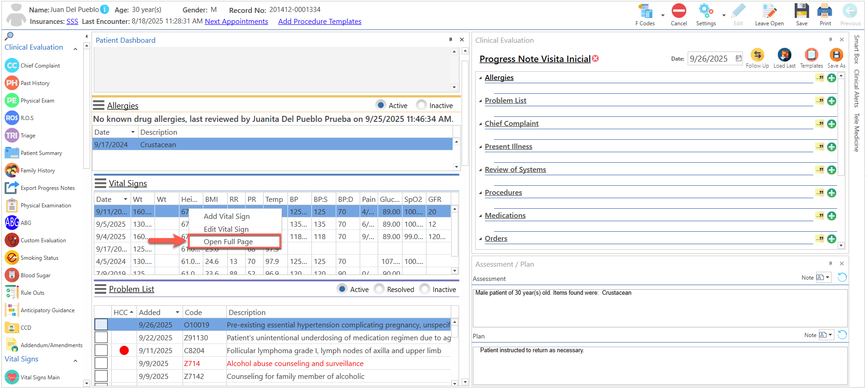Image resolution: width=868 pixels, height=389 pixels.
Task: Open Allergies Date column filter dropdown
Action: coord(133,132)
